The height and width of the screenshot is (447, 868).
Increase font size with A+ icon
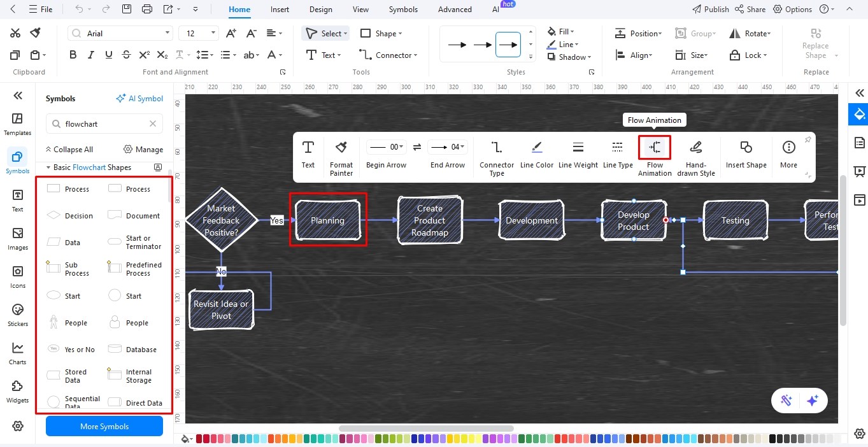pyautogui.click(x=232, y=33)
